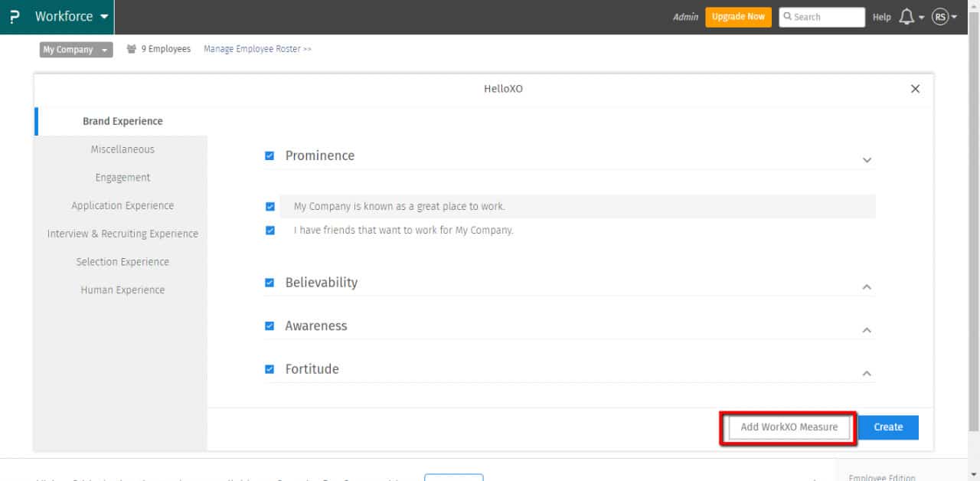Close the HelloXO dialog
The image size is (980, 481).
915,89
